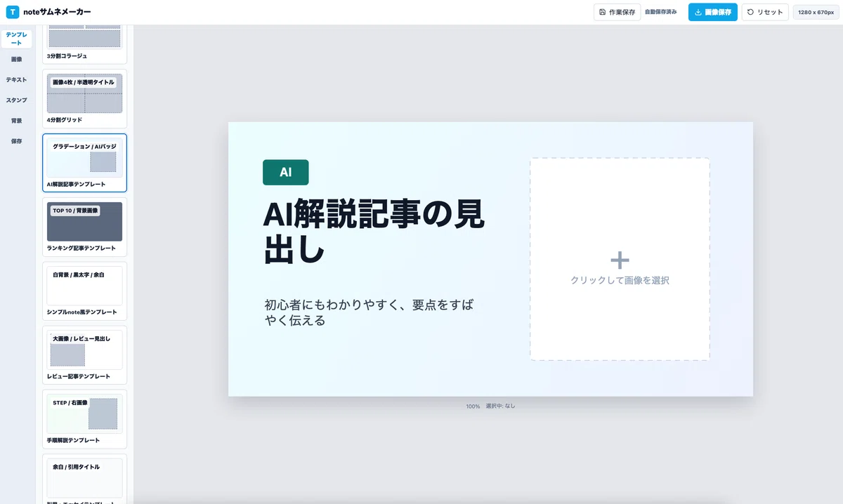Open the 保存 sidebar tab
Image resolution: width=843 pixels, height=504 pixels.
click(x=18, y=141)
